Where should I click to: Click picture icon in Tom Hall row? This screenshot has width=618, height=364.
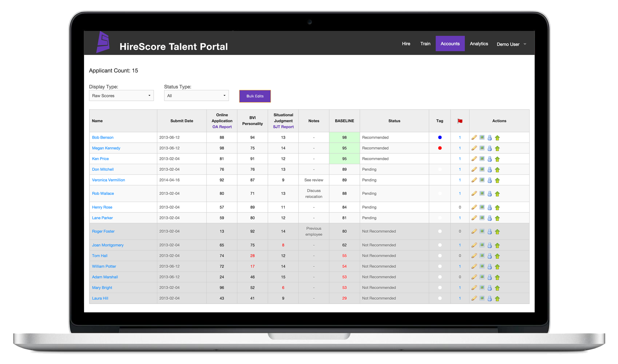tap(482, 256)
